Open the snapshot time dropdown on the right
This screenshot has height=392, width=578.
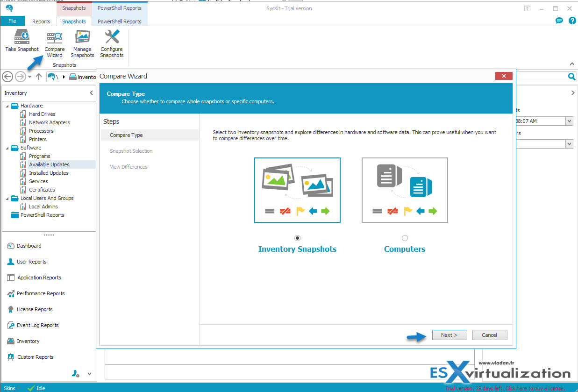click(569, 121)
